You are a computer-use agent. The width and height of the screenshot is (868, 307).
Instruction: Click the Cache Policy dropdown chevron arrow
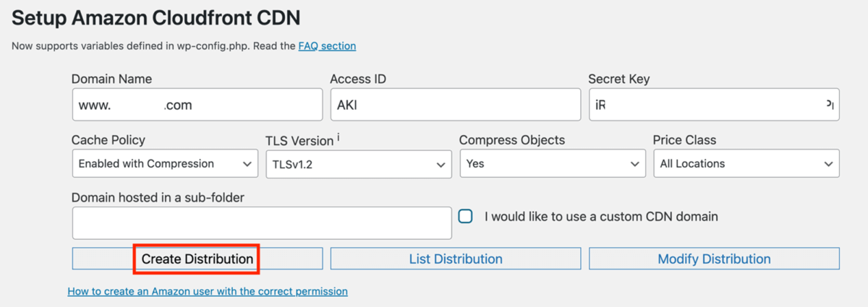point(247,164)
